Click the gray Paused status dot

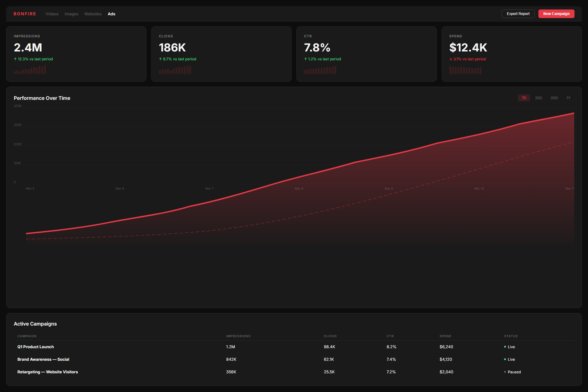pyautogui.click(x=505, y=372)
